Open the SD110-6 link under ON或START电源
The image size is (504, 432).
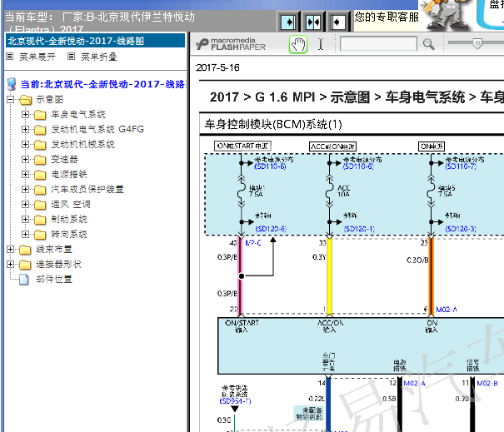click(x=270, y=166)
